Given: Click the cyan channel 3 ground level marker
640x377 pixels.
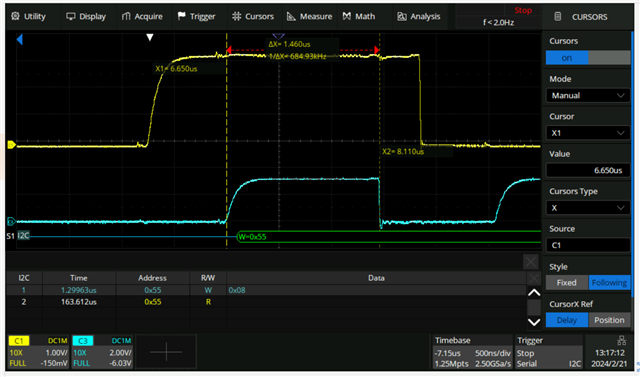Looking at the screenshot, I should coord(11,222).
